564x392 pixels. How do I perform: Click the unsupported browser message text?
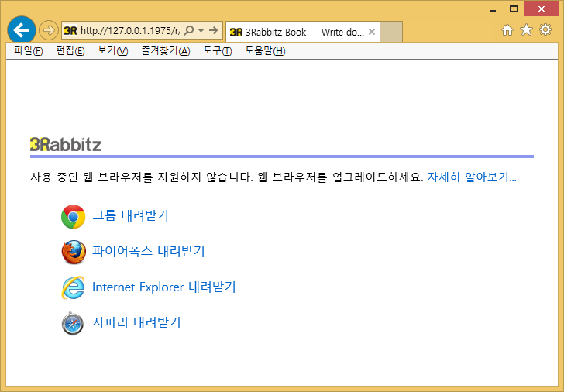pyautogui.click(x=226, y=177)
